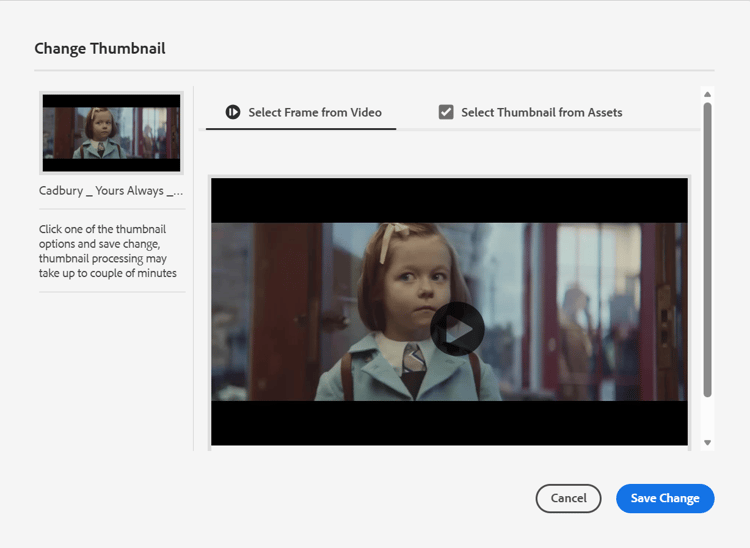This screenshot has height=548, width=750.
Task: Click the vertical scrollbar thumb
Action: pos(707,250)
